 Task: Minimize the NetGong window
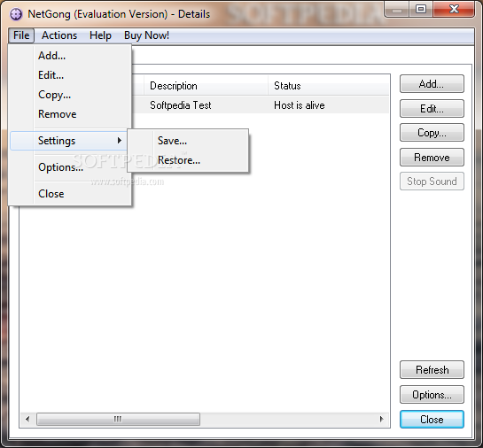397,9
